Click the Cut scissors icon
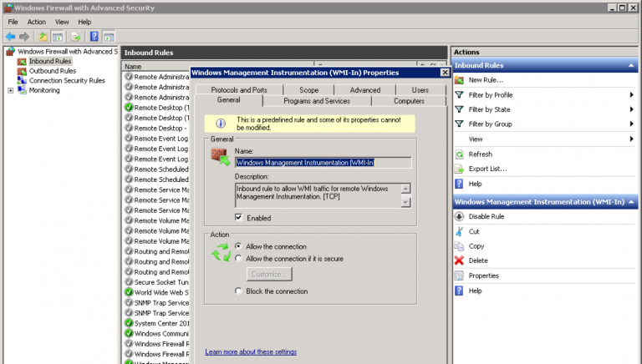642x364 pixels. (x=460, y=231)
